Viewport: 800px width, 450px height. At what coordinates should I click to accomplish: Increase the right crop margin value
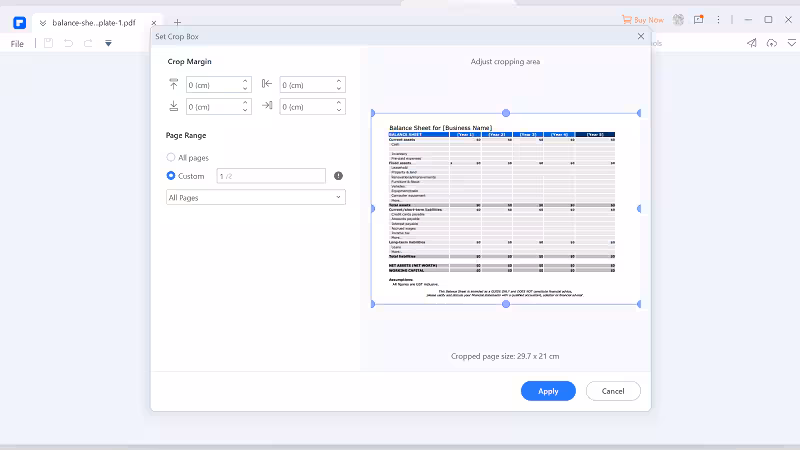click(339, 103)
